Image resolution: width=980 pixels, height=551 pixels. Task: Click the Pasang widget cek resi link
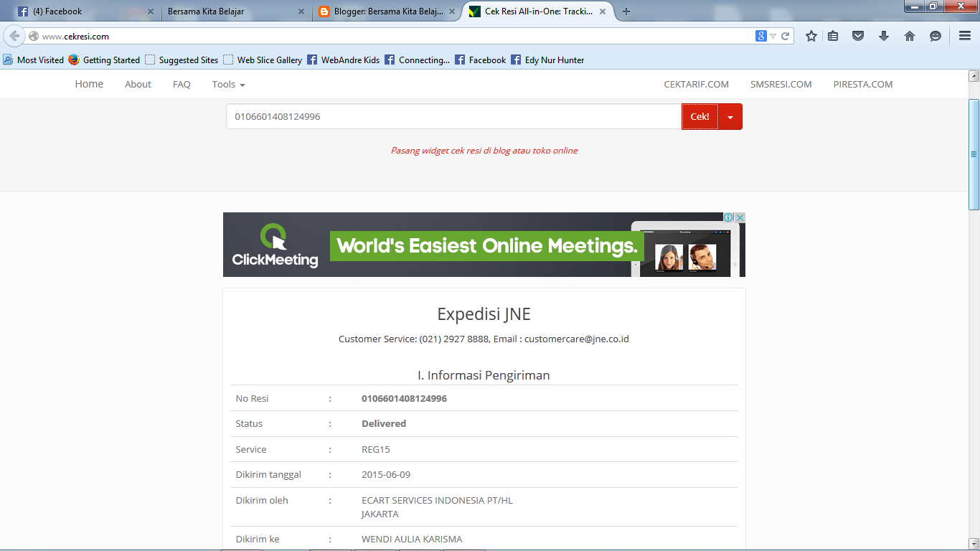(484, 151)
